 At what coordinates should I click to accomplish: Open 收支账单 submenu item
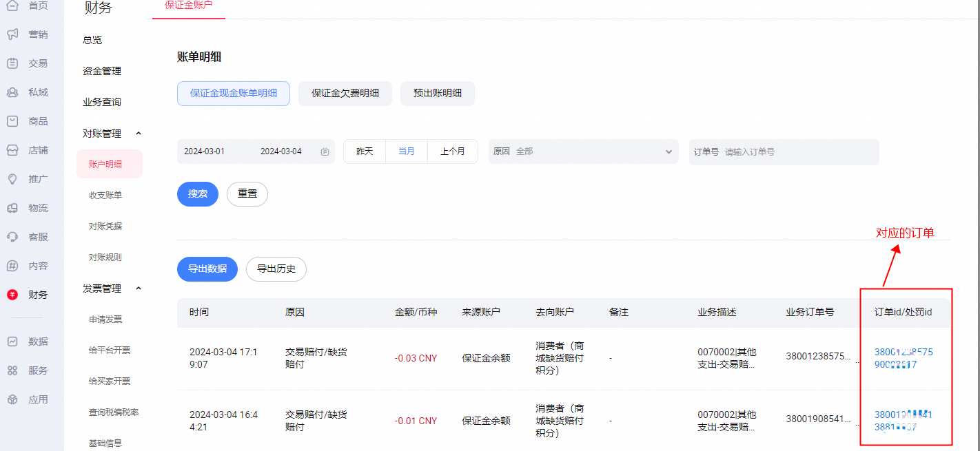pos(105,195)
